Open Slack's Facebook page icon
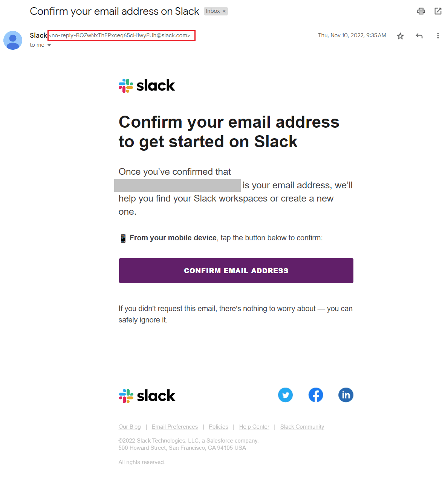The width and height of the screenshot is (448, 478). (316, 395)
